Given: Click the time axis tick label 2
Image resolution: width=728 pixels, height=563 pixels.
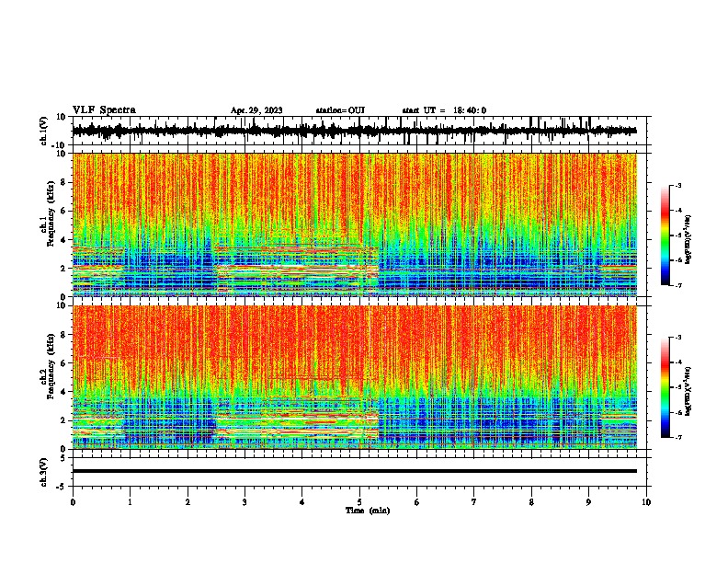Looking at the screenshot, I should (188, 502).
